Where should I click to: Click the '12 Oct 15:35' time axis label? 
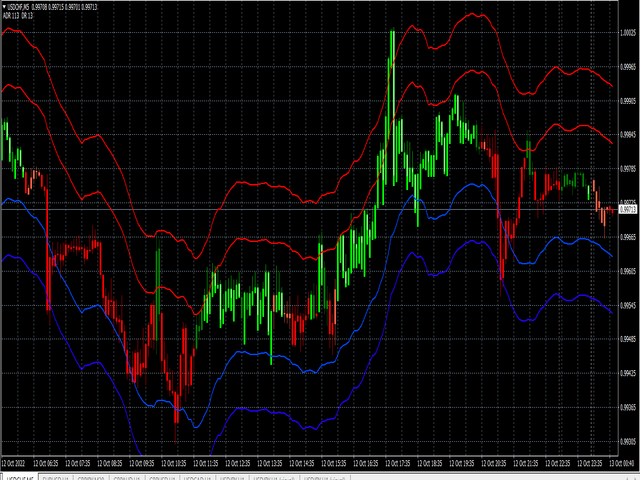click(333, 463)
